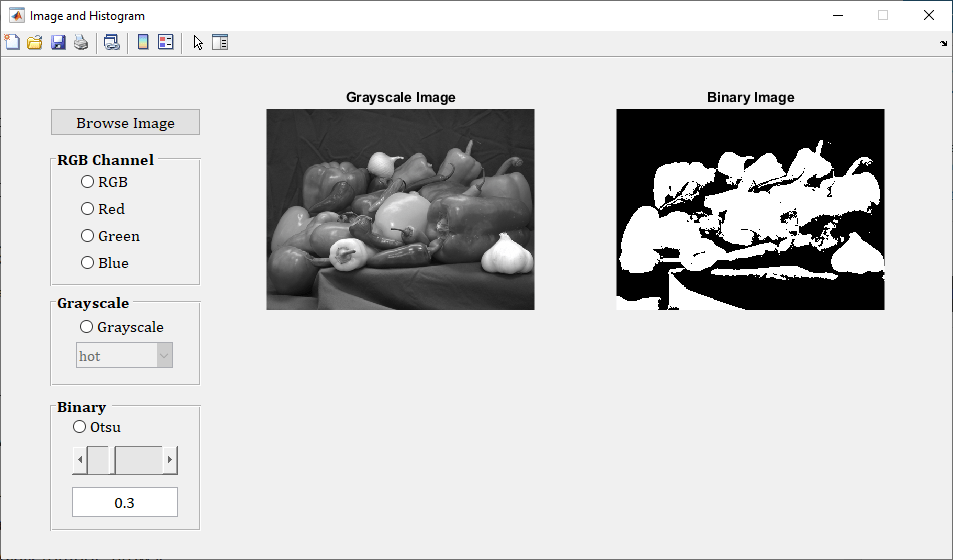Choose the Red channel option
The height and width of the screenshot is (560, 953).
pos(88,209)
